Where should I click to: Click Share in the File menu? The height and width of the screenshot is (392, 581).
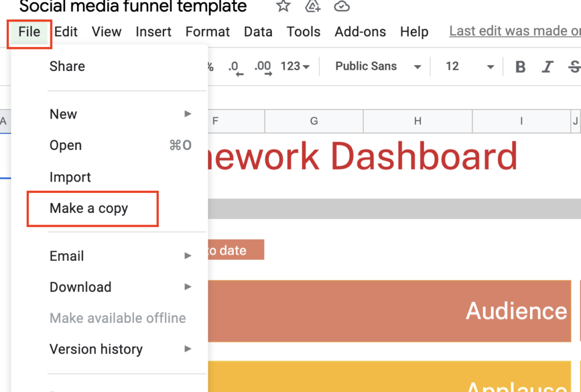(x=67, y=66)
